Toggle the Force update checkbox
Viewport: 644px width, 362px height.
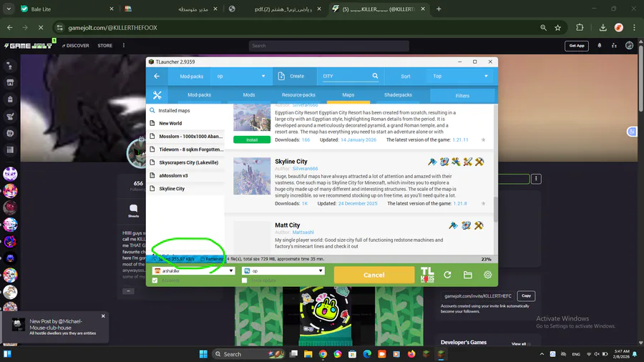(x=245, y=280)
